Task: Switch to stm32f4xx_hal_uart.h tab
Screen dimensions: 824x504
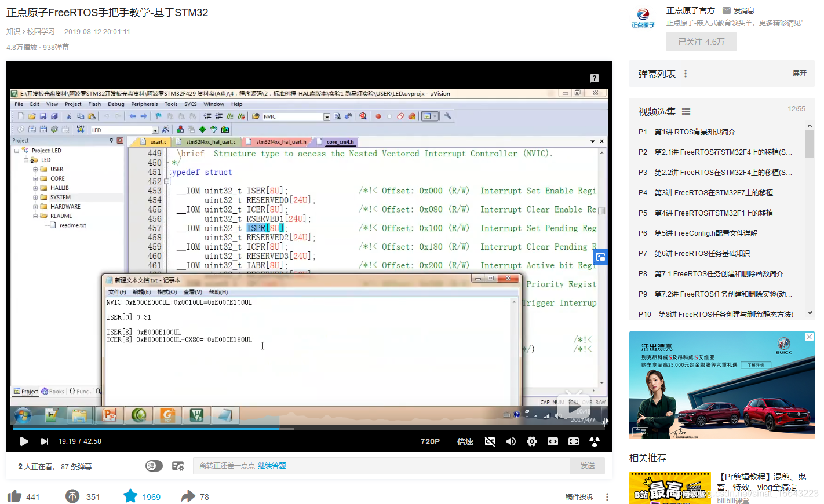Action: tap(280, 141)
